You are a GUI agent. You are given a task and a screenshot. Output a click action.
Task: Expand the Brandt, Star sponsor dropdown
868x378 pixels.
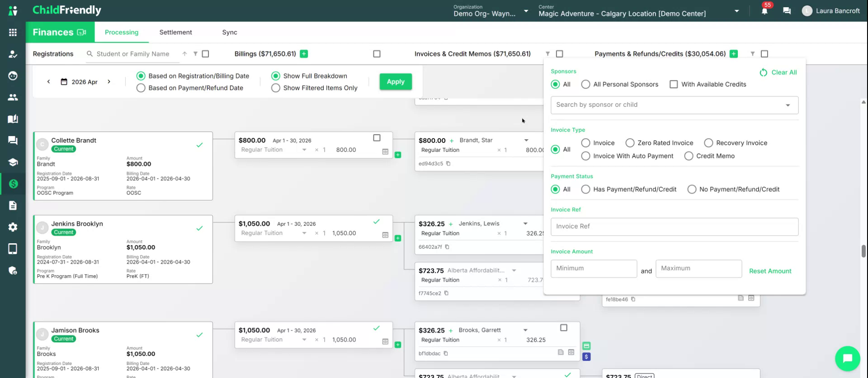[526, 141]
